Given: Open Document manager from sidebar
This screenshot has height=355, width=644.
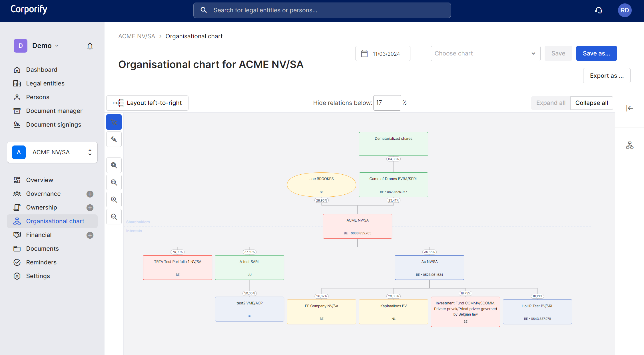Looking at the screenshot, I should pyautogui.click(x=54, y=111).
